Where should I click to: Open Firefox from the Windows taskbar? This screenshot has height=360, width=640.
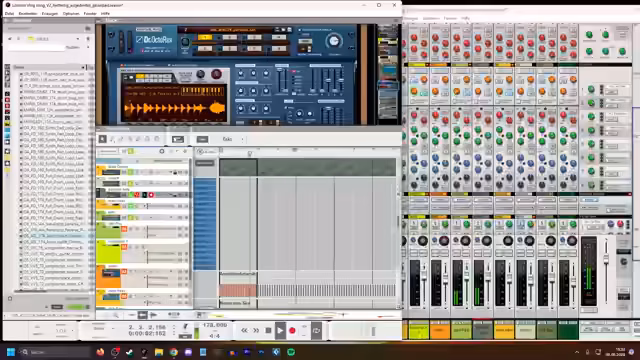pyautogui.click(x=100, y=352)
